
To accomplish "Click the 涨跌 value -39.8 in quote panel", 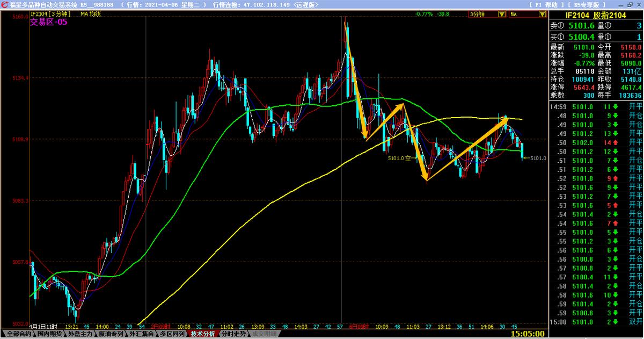I will (586, 55).
